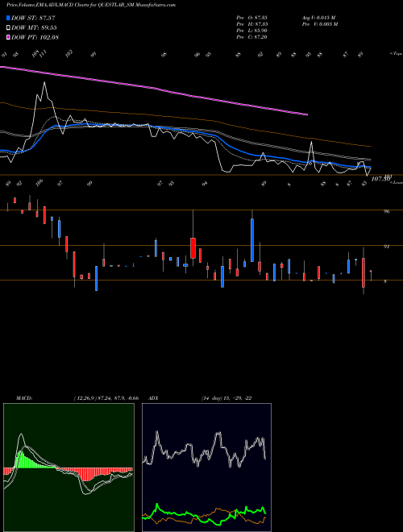Screen dimensions: 403x532
Task: Click the 'Pre O: 87.35' open value
Action: tap(252, 17)
